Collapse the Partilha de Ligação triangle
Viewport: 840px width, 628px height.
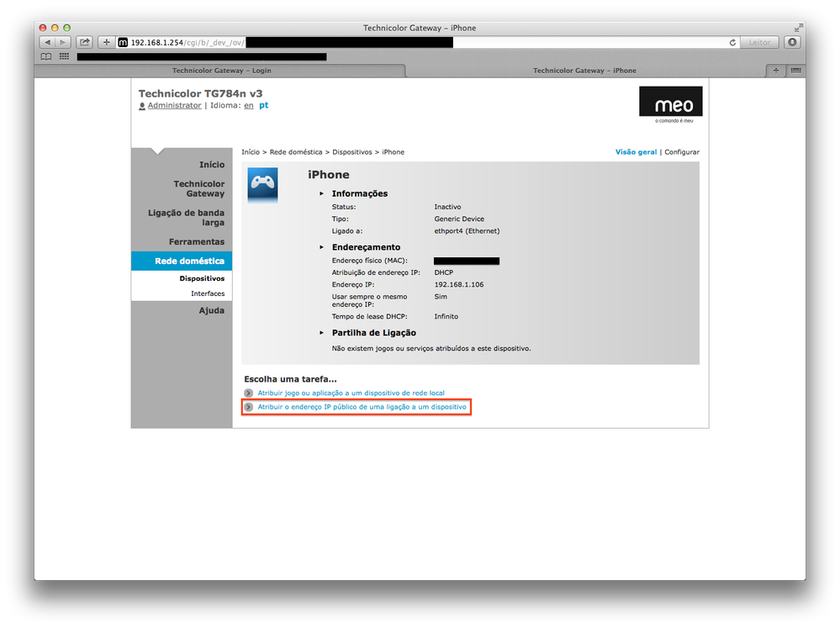[x=321, y=334]
